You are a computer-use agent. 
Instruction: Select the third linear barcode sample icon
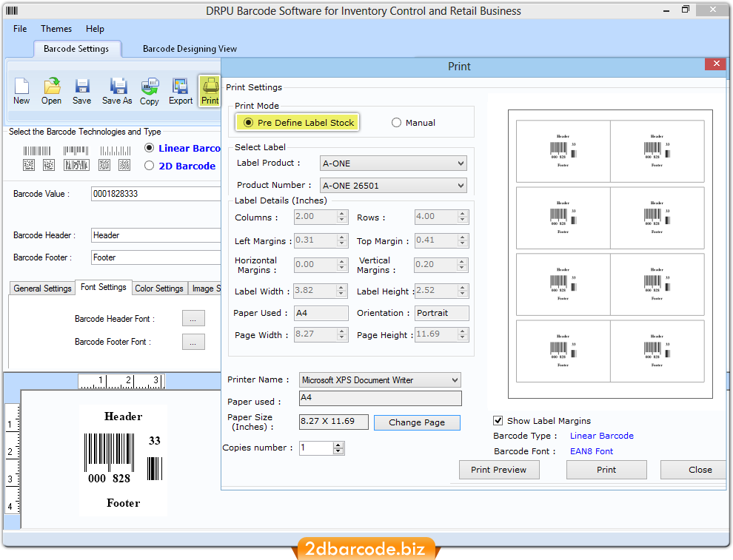[115, 151]
